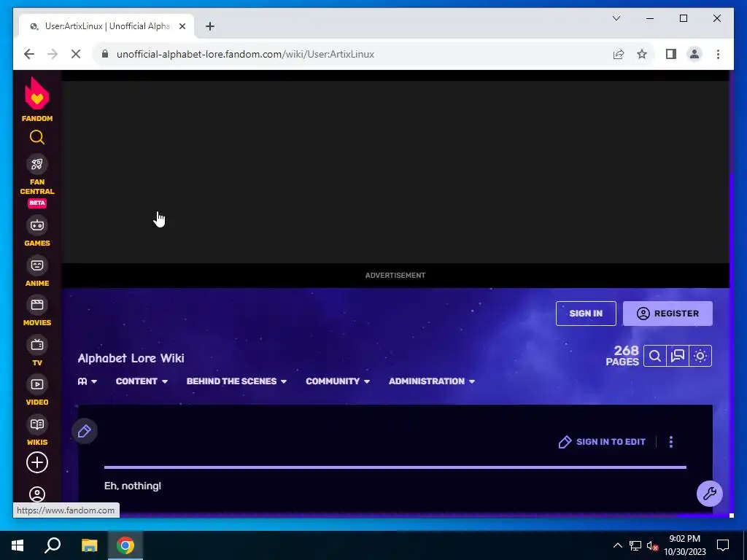Open the notifications action center
This screenshot has height=560, width=747.
point(723,545)
